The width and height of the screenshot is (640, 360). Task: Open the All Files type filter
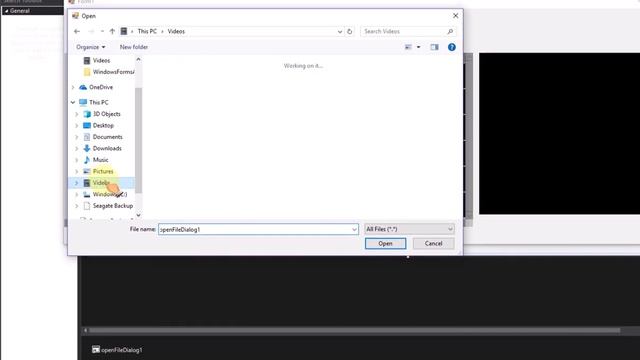click(409, 229)
